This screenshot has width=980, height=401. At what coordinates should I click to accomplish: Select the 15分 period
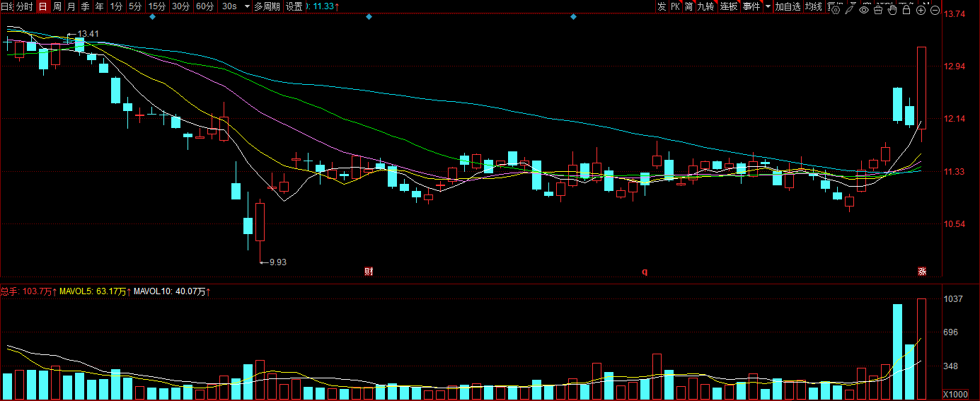pyautogui.click(x=157, y=6)
